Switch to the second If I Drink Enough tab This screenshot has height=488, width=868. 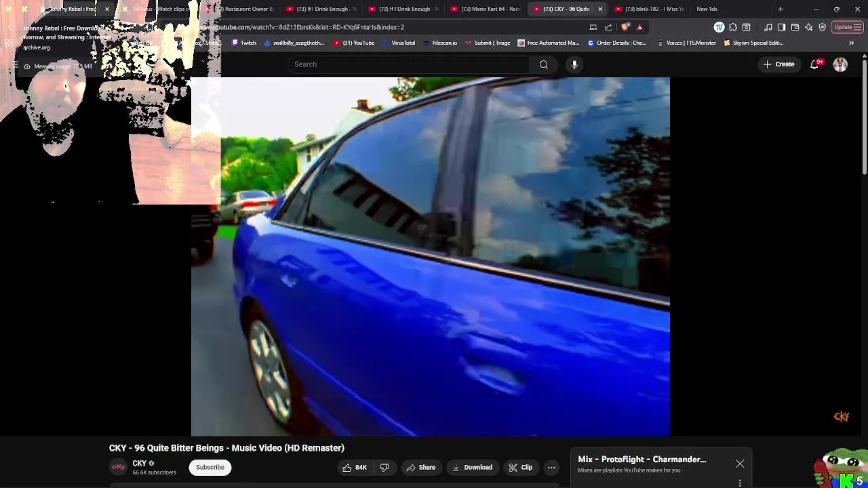pyautogui.click(x=403, y=9)
